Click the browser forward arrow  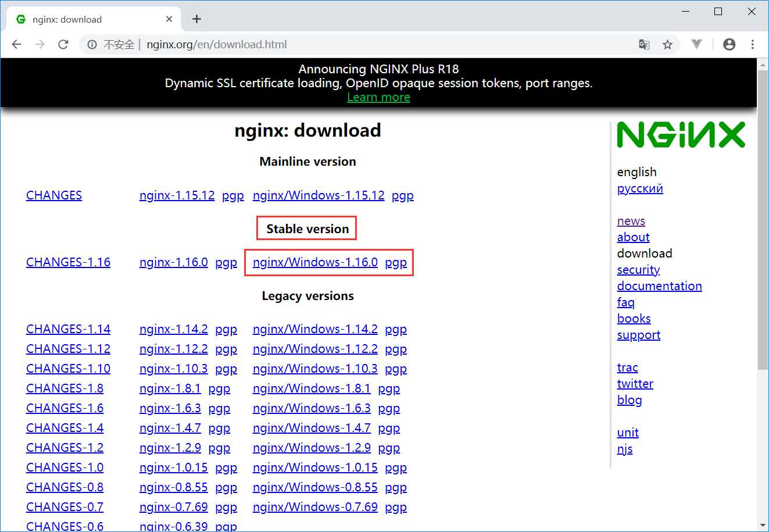click(40, 44)
